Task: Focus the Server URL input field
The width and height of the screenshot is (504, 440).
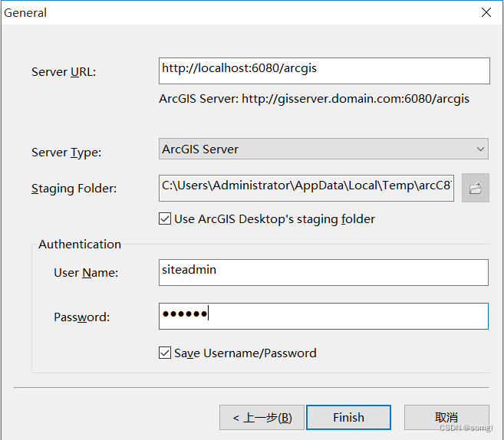Action: 324,71
